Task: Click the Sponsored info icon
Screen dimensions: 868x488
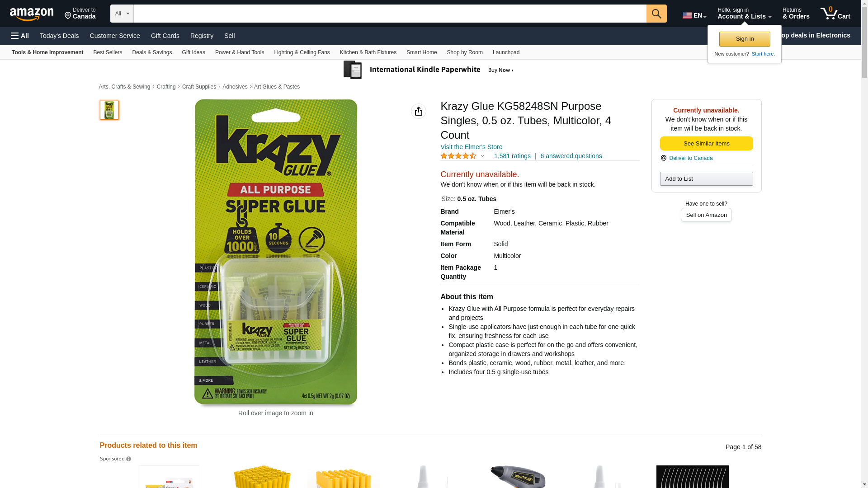Action: (x=129, y=459)
